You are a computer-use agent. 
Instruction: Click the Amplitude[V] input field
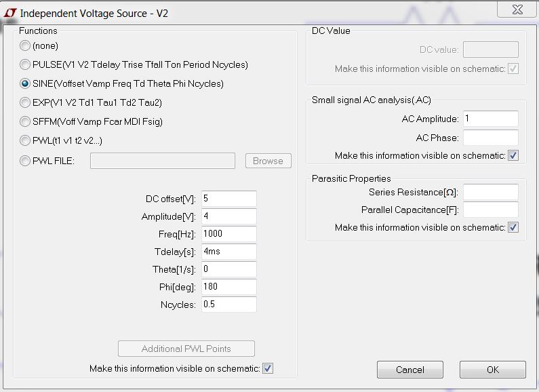229,216
